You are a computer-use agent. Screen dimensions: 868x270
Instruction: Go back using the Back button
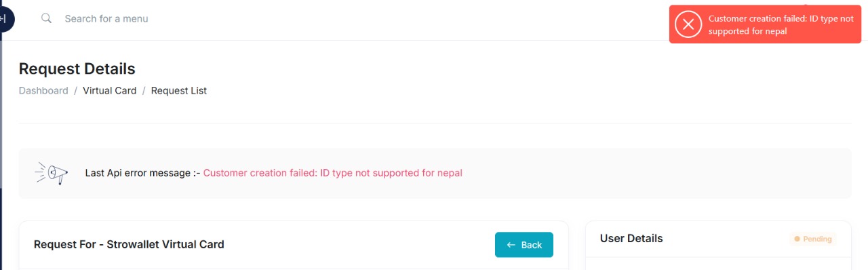(x=524, y=245)
